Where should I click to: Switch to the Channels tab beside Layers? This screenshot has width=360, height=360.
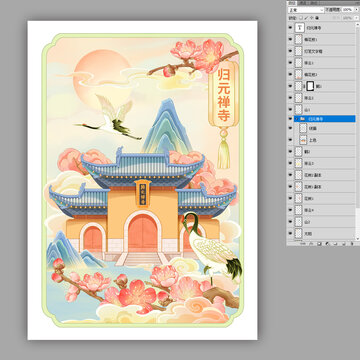(303, 3)
